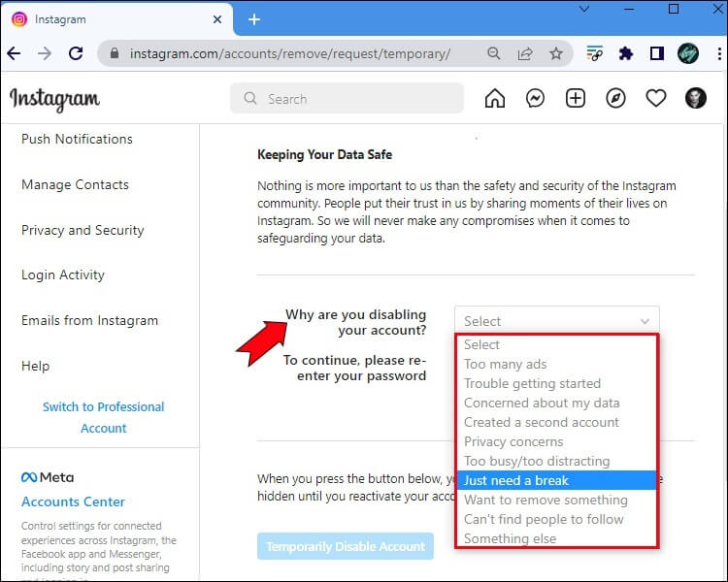Select 'Just need a break' option
The height and width of the screenshot is (582, 728).
pos(557,480)
